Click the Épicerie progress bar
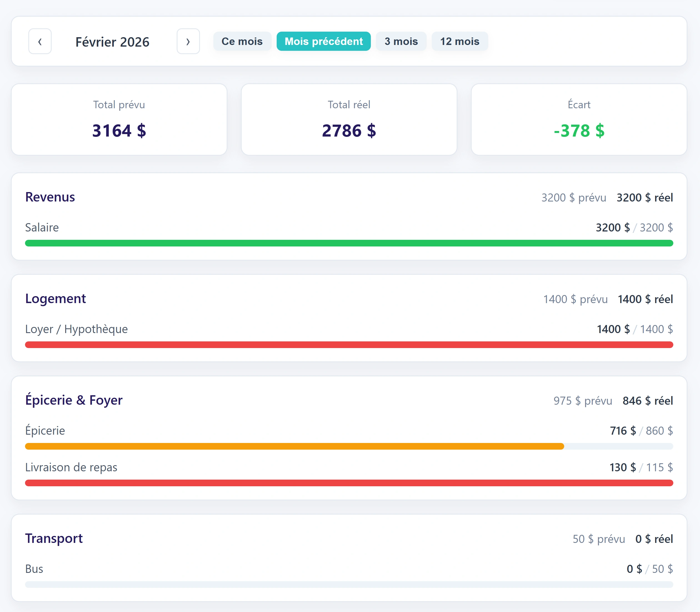Screen dimensions: 700x612 pos(294,446)
